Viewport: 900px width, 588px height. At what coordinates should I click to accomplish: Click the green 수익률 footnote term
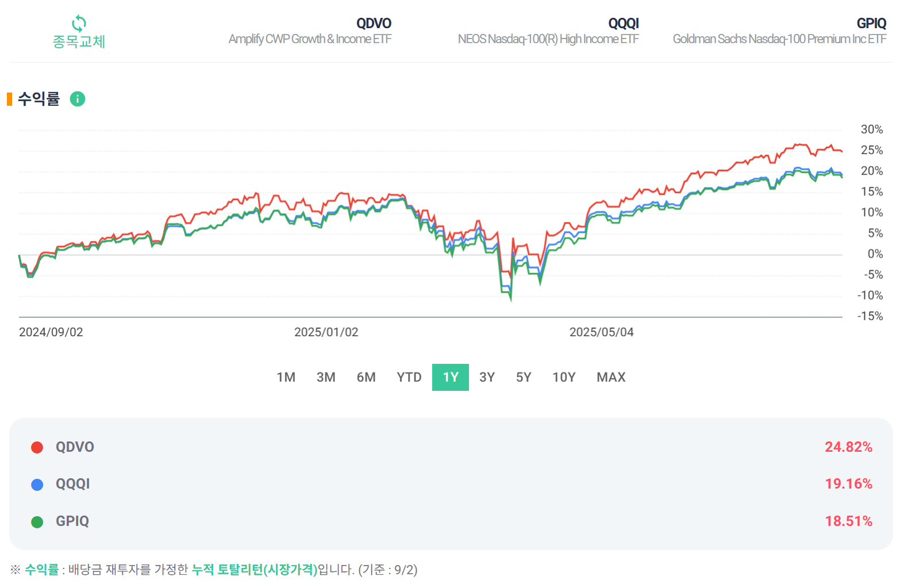click(x=41, y=570)
